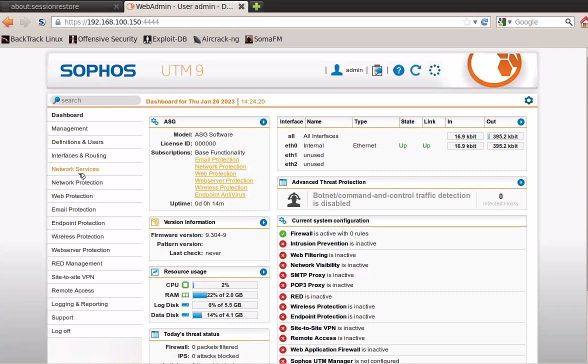Click the RAM module icon
This screenshot has width=588, height=364.
(185, 295)
